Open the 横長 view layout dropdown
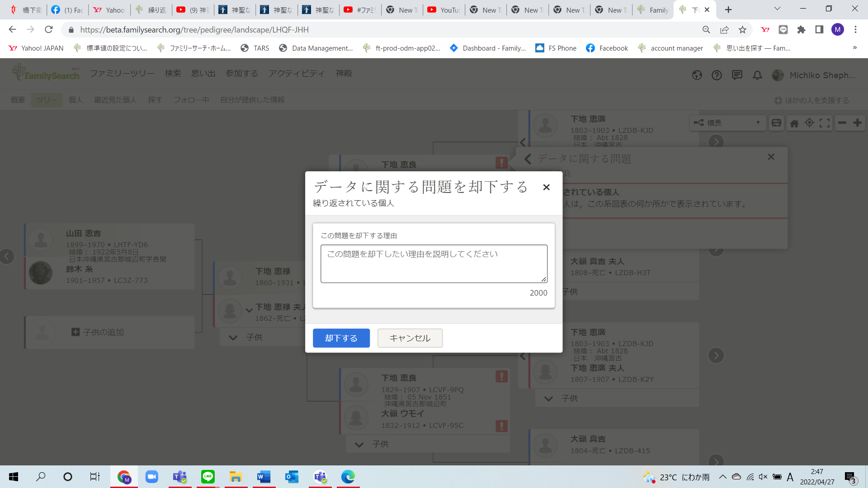 click(x=727, y=122)
